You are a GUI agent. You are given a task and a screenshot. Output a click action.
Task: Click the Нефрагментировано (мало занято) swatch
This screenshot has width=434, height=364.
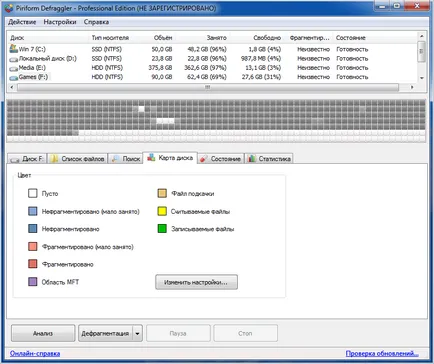tap(33, 211)
